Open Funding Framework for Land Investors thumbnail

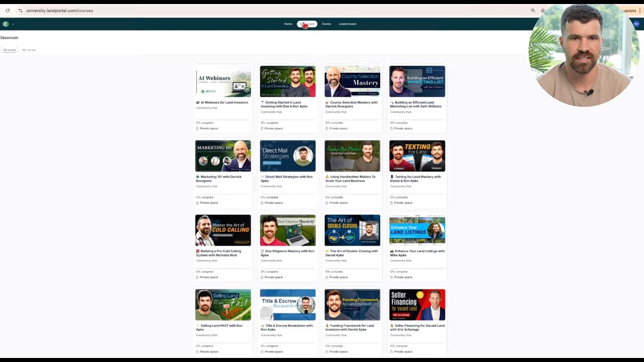tap(352, 305)
